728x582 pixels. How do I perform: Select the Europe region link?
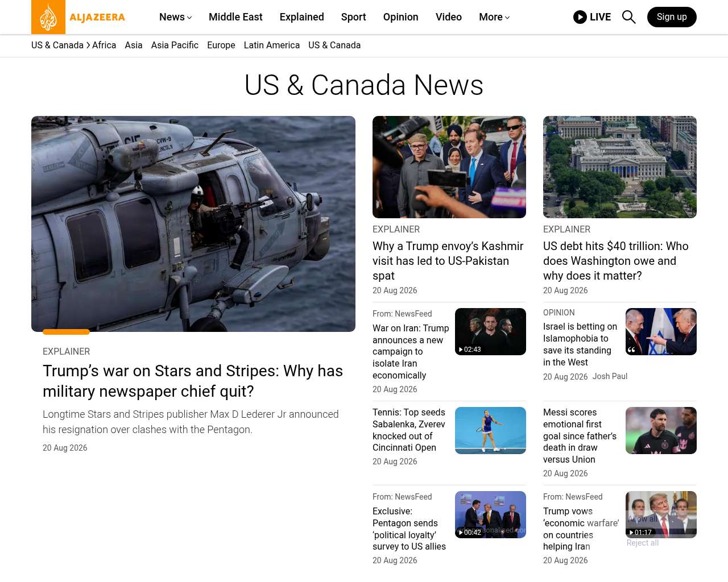pos(221,45)
